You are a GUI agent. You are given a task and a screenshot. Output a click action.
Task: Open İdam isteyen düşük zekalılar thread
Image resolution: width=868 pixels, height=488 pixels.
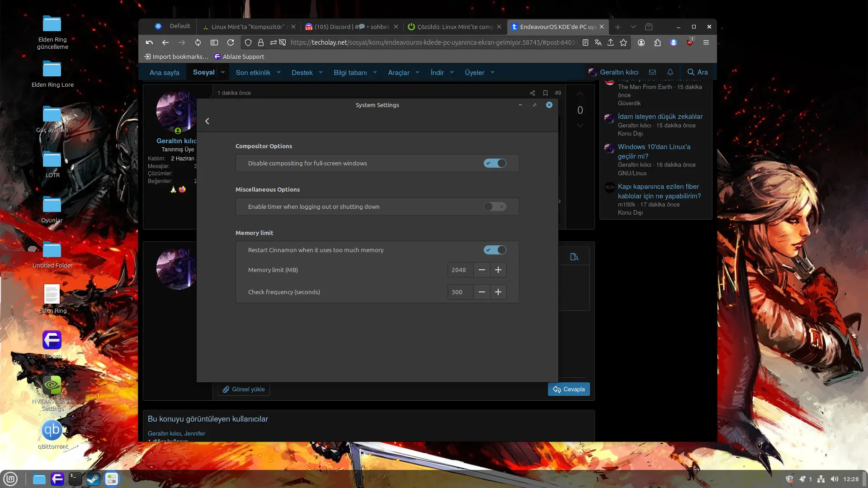pos(660,116)
